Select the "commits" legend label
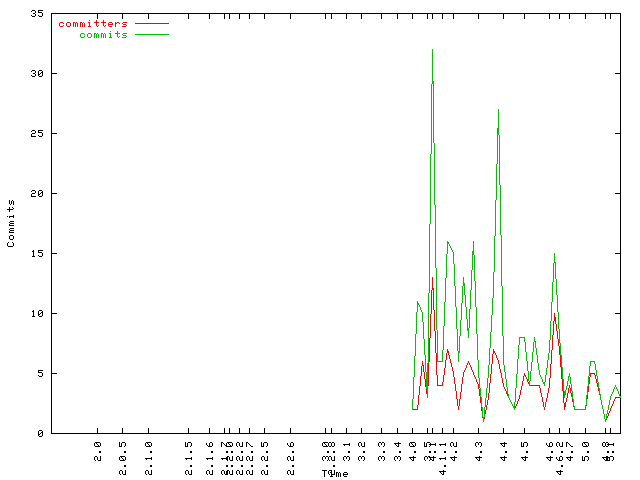This screenshot has width=640, height=480. [103, 34]
